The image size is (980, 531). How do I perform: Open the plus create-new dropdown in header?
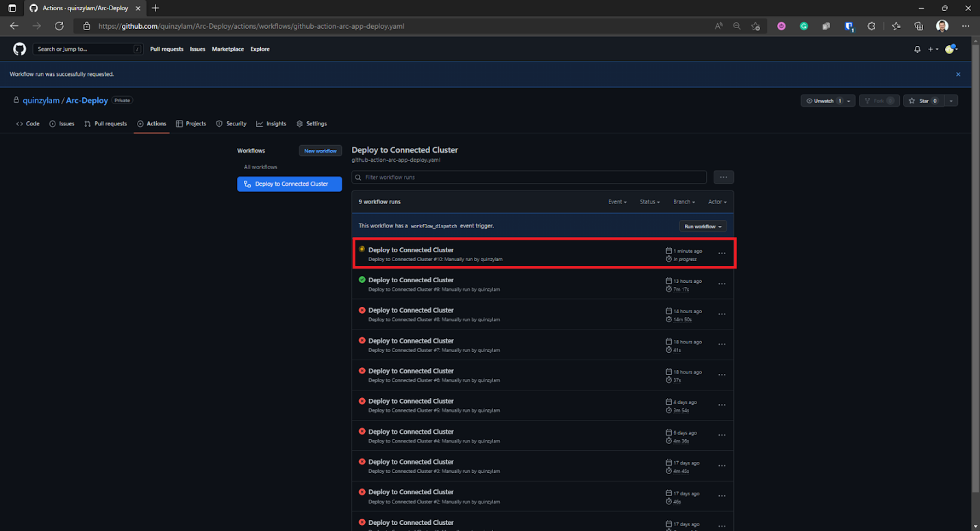click(x=933, y=49)
